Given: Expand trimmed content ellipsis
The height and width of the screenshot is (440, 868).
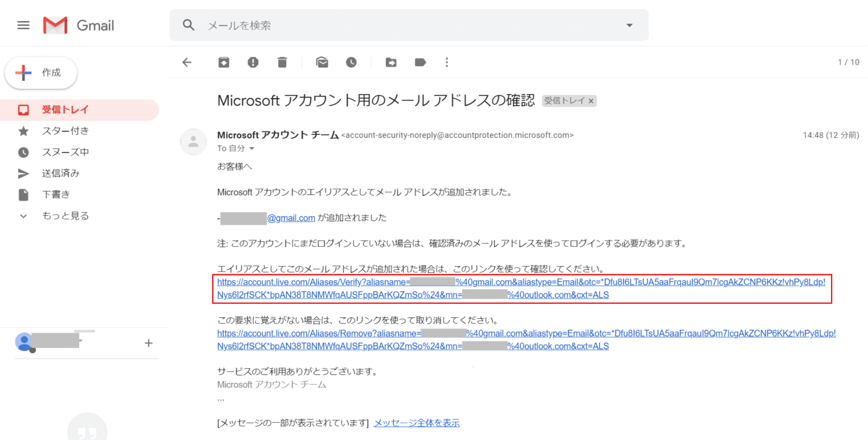Looking at the screenshot, I should 221,399.
